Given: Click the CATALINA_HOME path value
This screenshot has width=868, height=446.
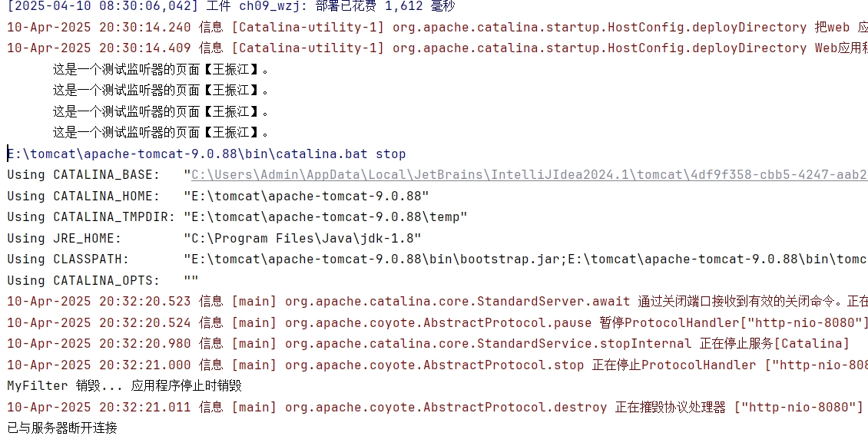Looking at the screenshot, I should (x=306, y=197).
